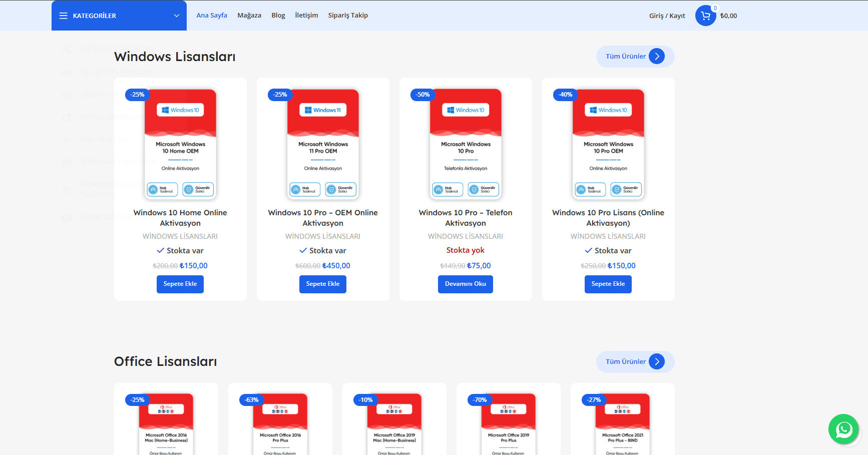Image resolution: width=868 pixels, height=455 pixels.
Task: Click the -63% badge on Office card
Action: [x=252, y=400]
